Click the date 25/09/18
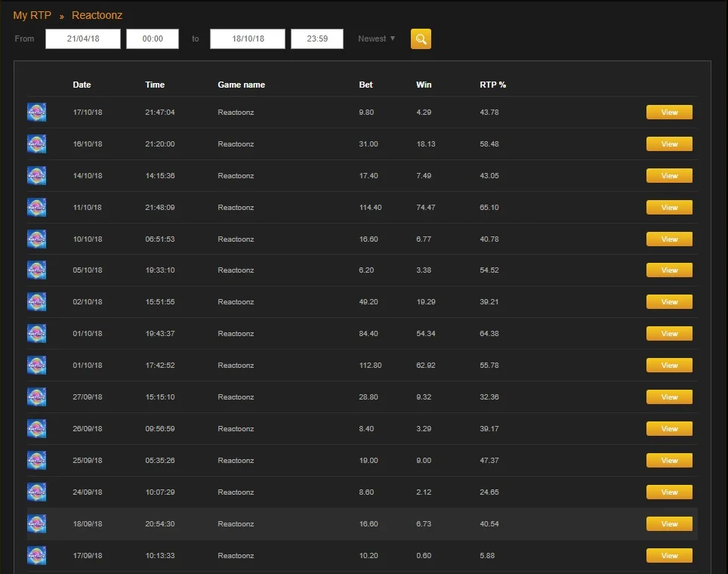The height and width of the screenshot is (574, 728). (88, 460)
